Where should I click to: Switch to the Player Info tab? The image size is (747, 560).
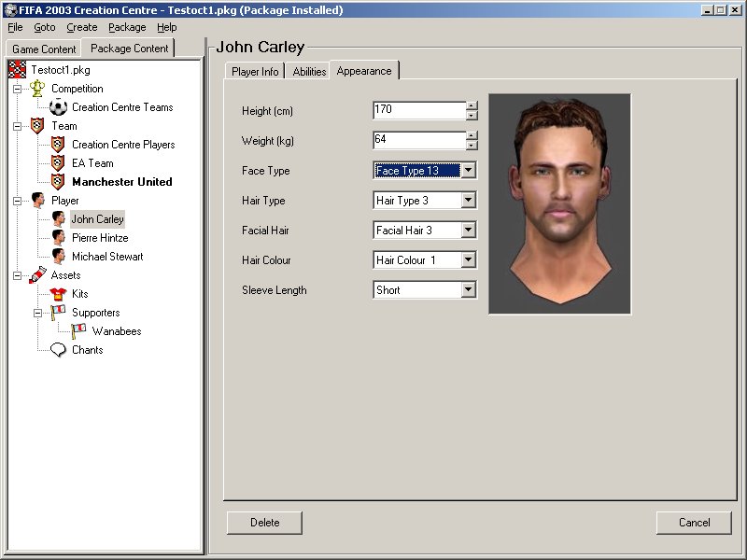[x=255, y=72]
